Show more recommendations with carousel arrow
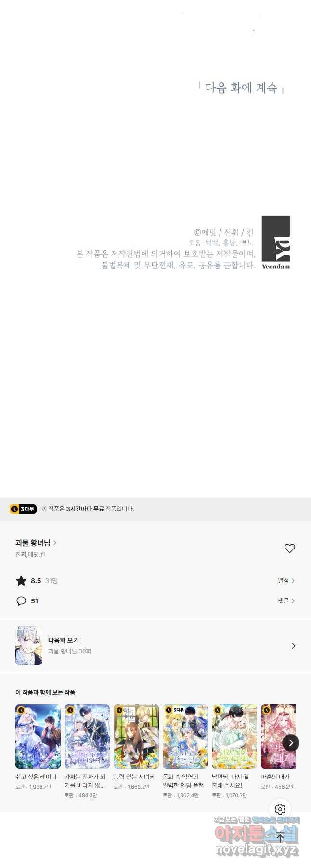The height and width of the screenshot is (868, 311). point(290,743)
